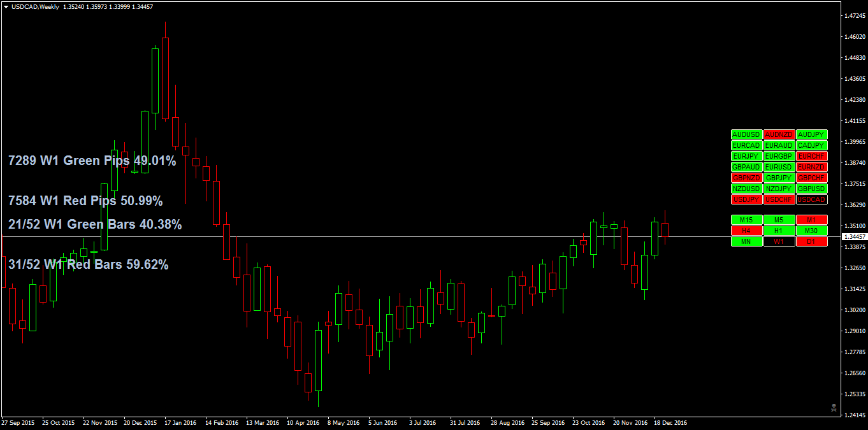Set the chart period to H1
The width and height of the screenshot is (868, 430).
pos(779,231)
